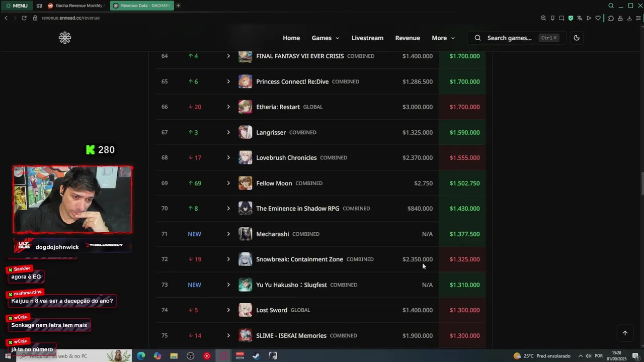Click the page vertical scrollbar thumb
The width and height of the screenshot is (644, 362).
point(641,184)
